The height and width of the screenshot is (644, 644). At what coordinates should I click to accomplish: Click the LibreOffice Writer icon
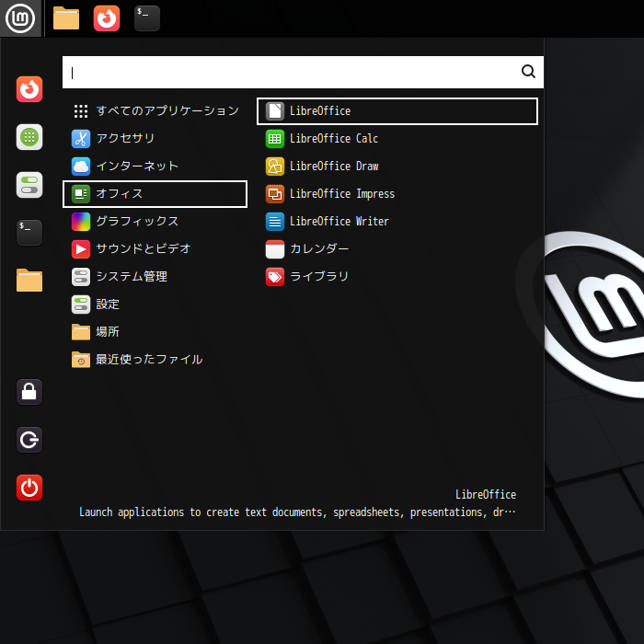(x=275, y=222)
